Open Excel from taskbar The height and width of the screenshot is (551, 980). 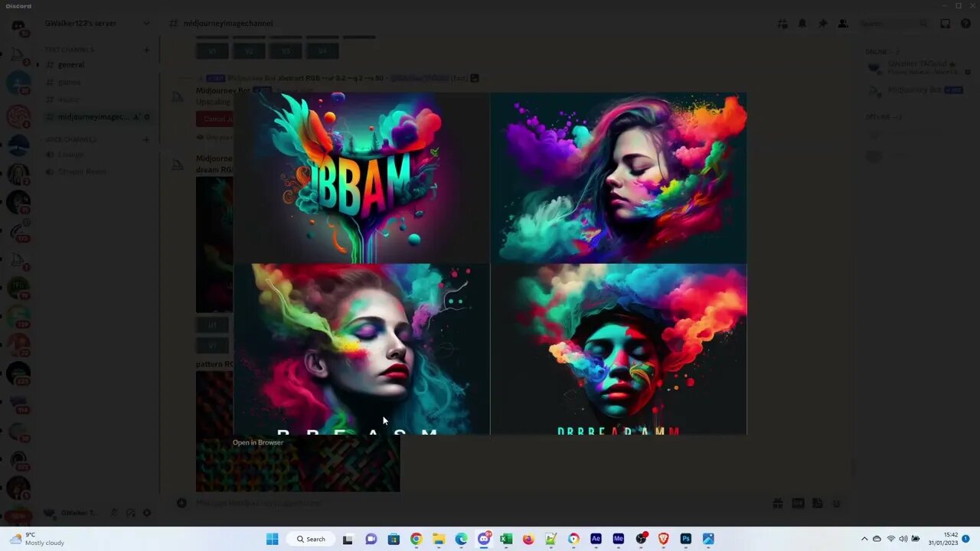pyautogui.click(x=506, y=539)
